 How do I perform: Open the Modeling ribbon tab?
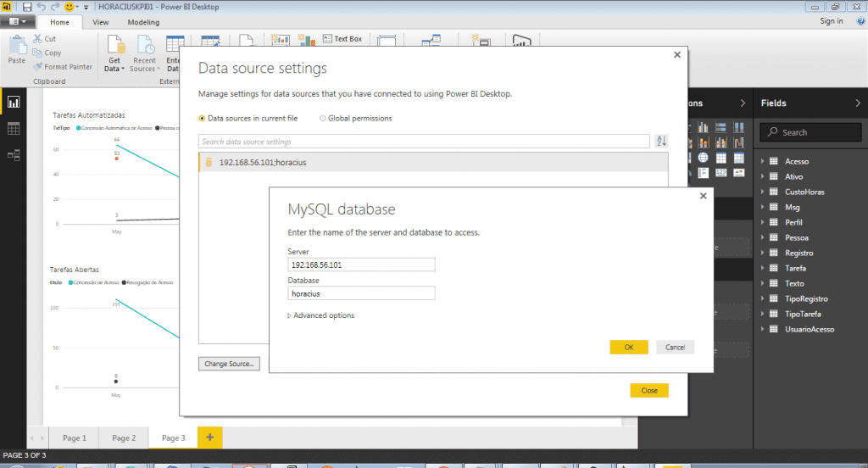point(143,22)
